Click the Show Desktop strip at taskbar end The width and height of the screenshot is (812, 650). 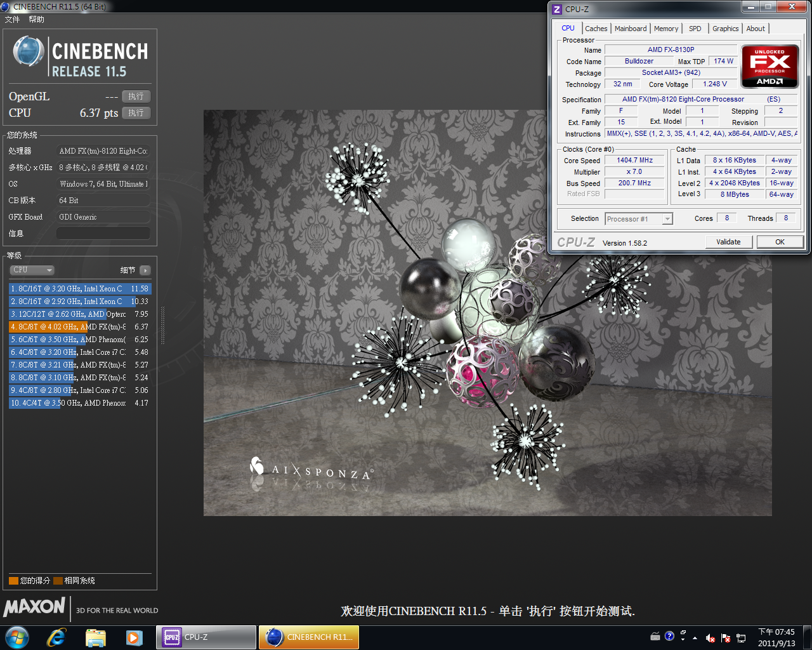click(x=808, y=637)
